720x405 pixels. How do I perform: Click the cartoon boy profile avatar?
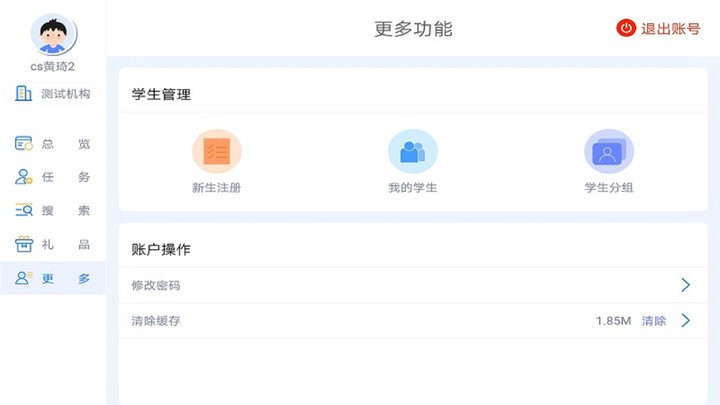(x=53, y=34)
